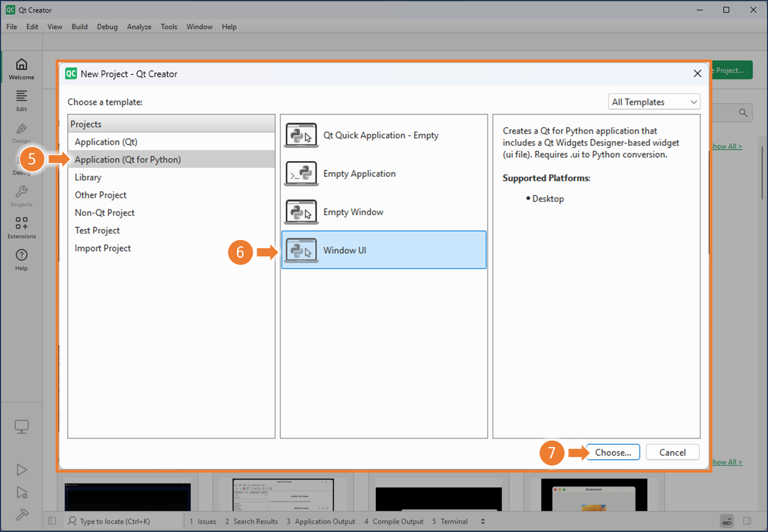Select Other Project category

pos(171,195)
